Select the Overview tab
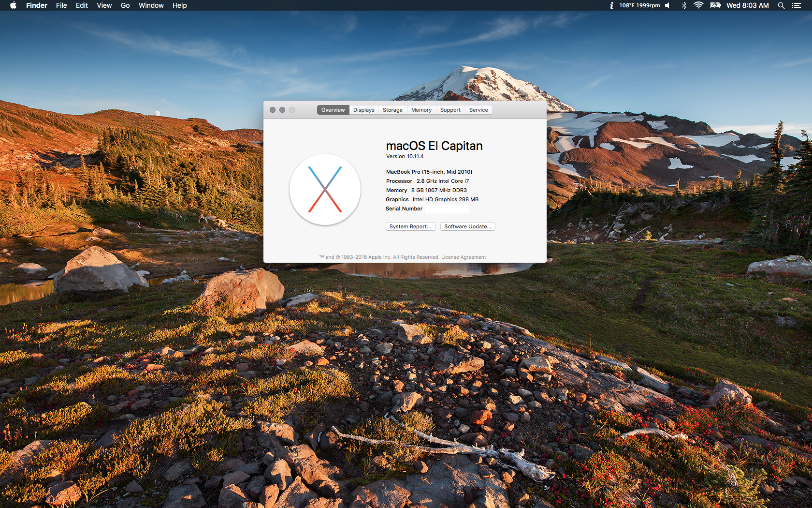The width and height of the screenshot is (812, 508). (333, 110)
